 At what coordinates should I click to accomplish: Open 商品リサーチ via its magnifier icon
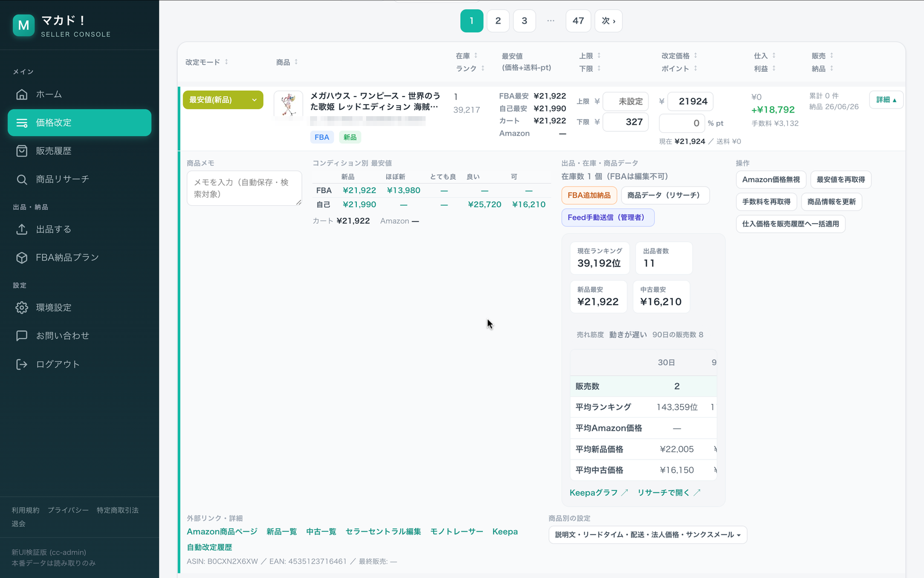click(22, 179)
